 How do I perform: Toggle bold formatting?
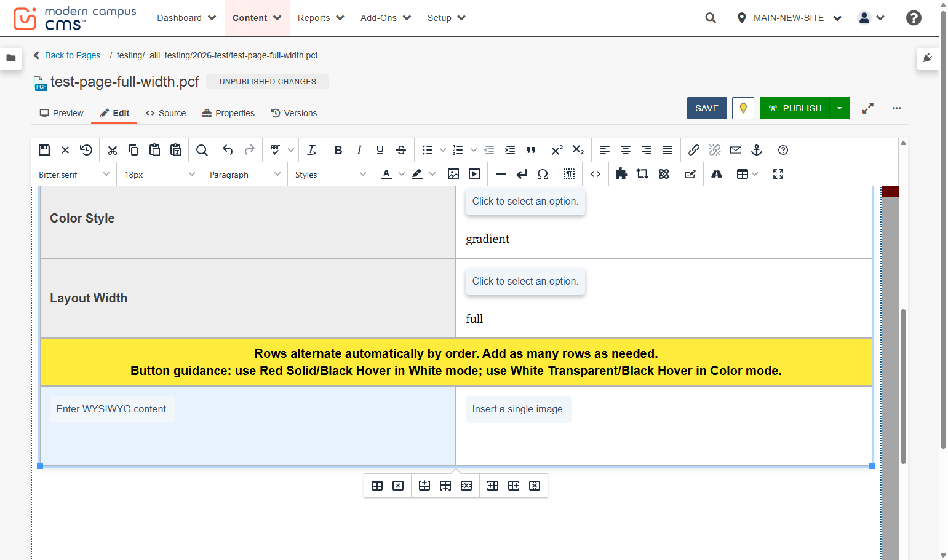tap(338, 150)
